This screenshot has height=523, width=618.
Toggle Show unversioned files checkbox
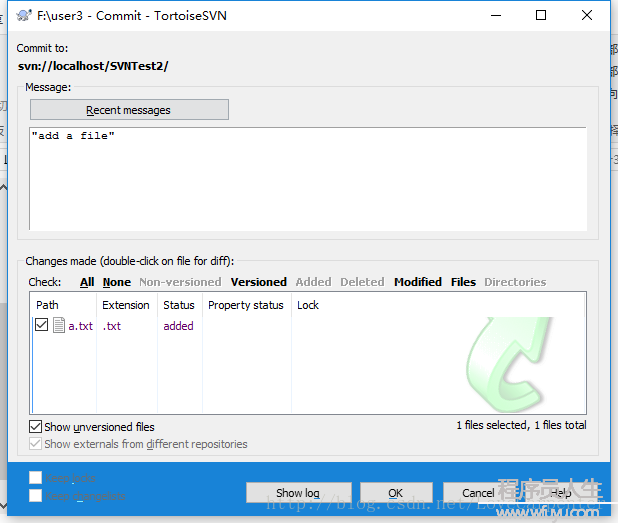[35, 426]
